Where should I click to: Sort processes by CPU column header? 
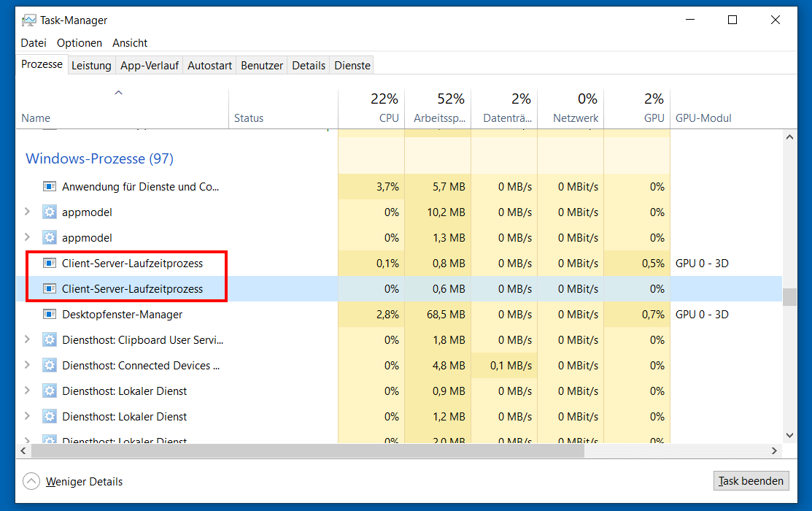click(371, 109)
